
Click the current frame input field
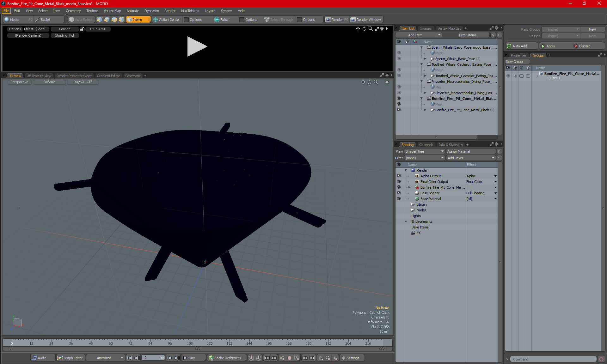(150, 358)
